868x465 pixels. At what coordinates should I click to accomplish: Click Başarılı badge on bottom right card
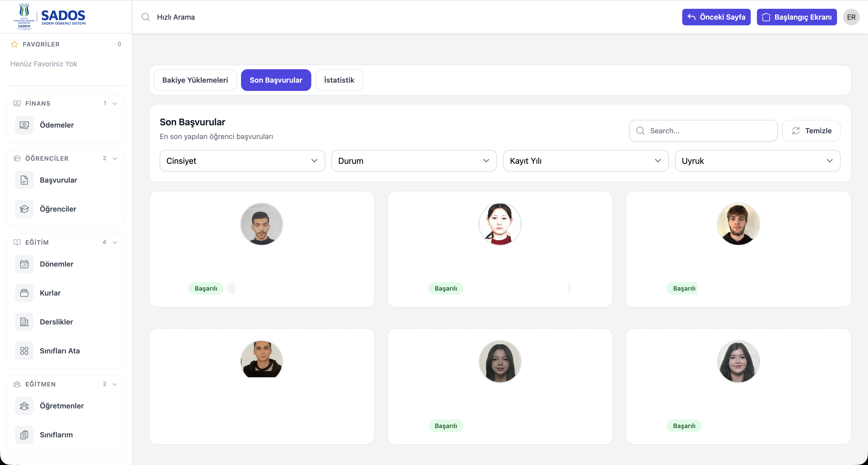(x=684, y=426)
